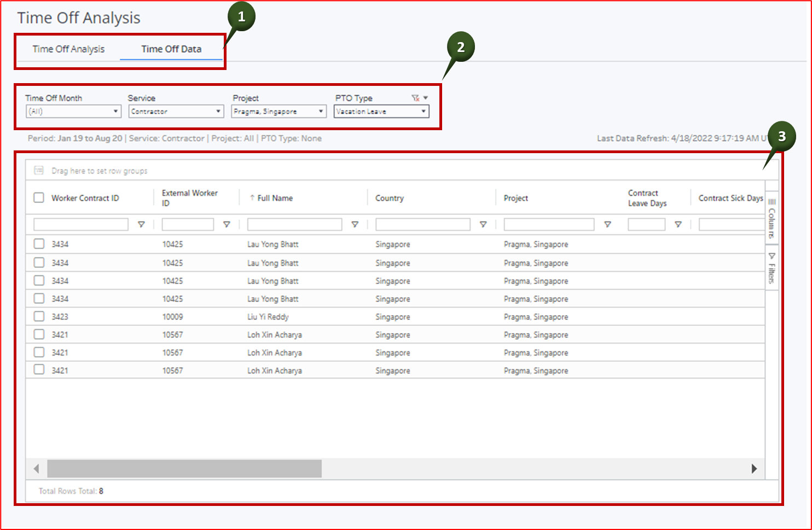The width and height of the screenshot is (812, 530).
Task: Select the checkbox on Liu Yi Reddy's row
Action: pos(38,316)
